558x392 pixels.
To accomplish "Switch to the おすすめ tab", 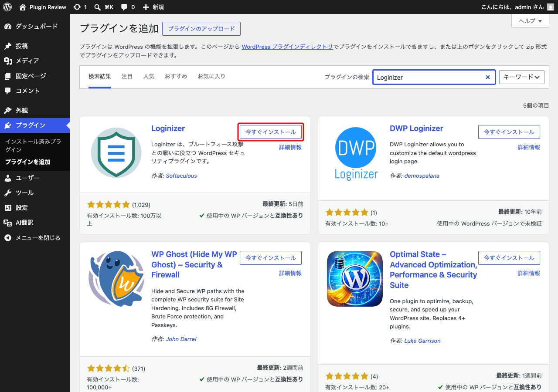I will 176,77.
